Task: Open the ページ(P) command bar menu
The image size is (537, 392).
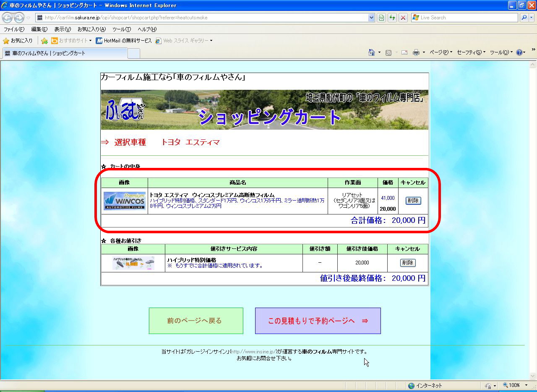Action: coord(441,52)
